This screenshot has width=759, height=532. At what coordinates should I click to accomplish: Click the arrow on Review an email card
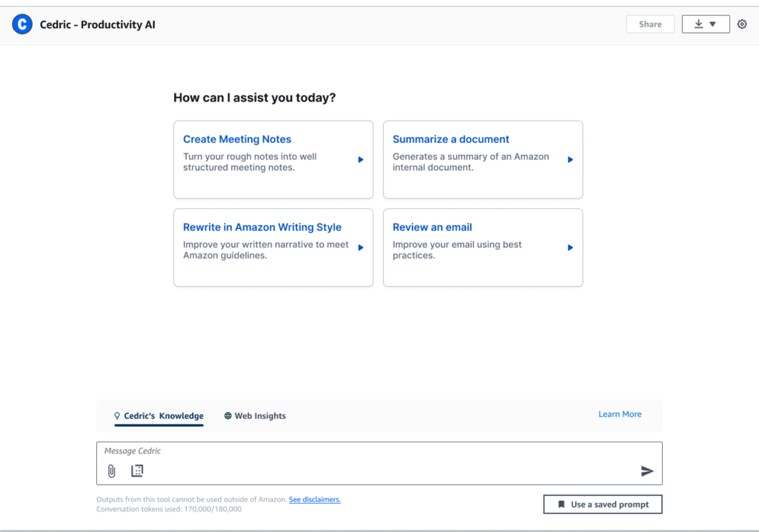[570, 247]
